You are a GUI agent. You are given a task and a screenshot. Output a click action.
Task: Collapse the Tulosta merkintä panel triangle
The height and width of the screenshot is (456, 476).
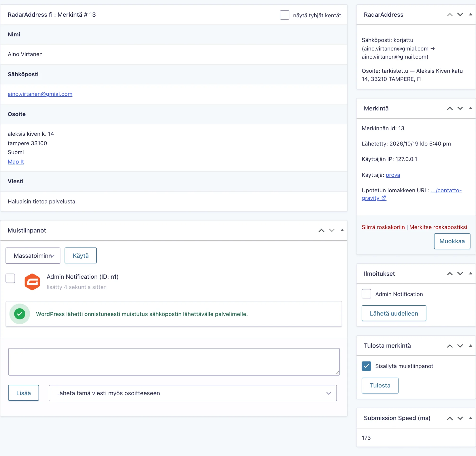(x=471, y=346)
